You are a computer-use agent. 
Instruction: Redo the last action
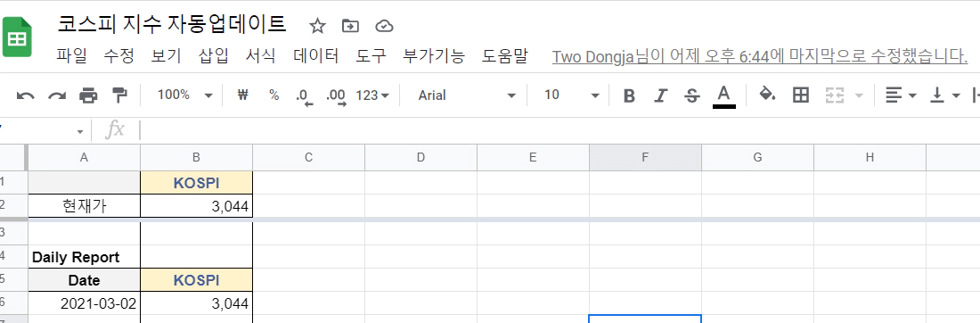point(58,95)
